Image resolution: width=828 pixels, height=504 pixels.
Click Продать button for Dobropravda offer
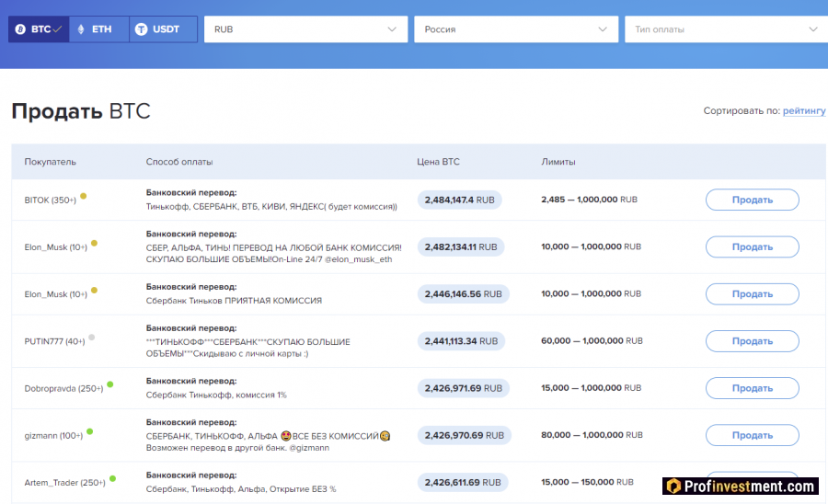(752, 388)
